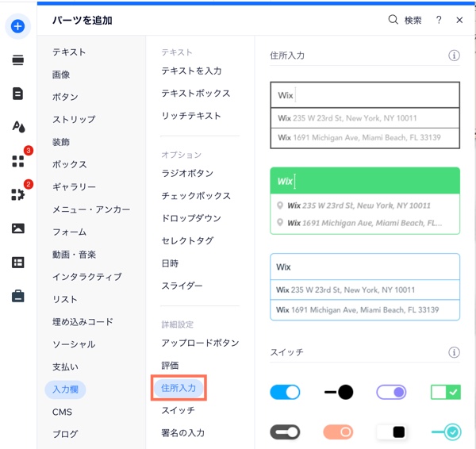Screen dimensions: 476x449
Task: Select テキスト category
Action: [69, 52]
